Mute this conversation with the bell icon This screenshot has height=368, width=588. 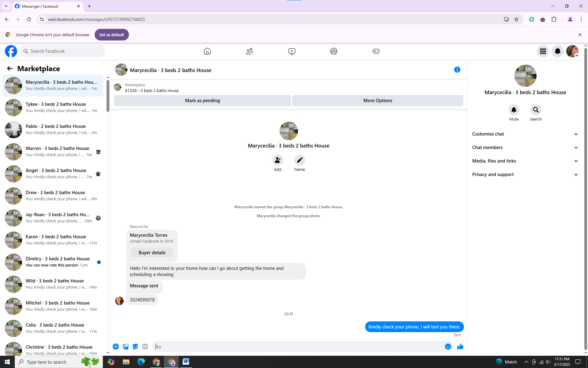514,110
